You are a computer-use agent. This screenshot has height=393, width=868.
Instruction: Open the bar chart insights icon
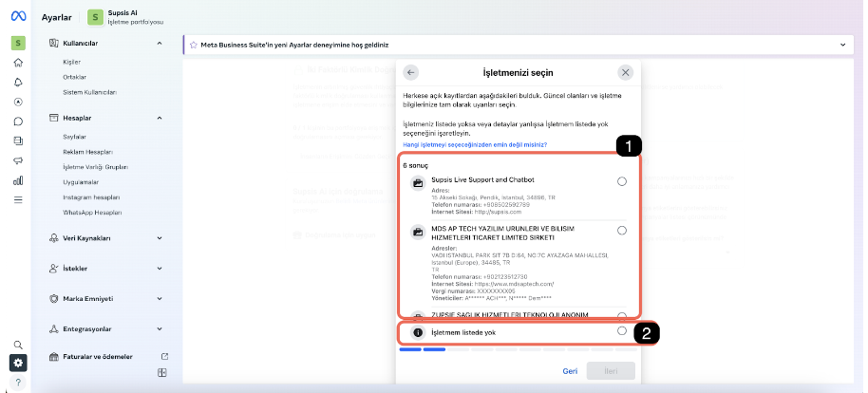click(x=18, y=180)
